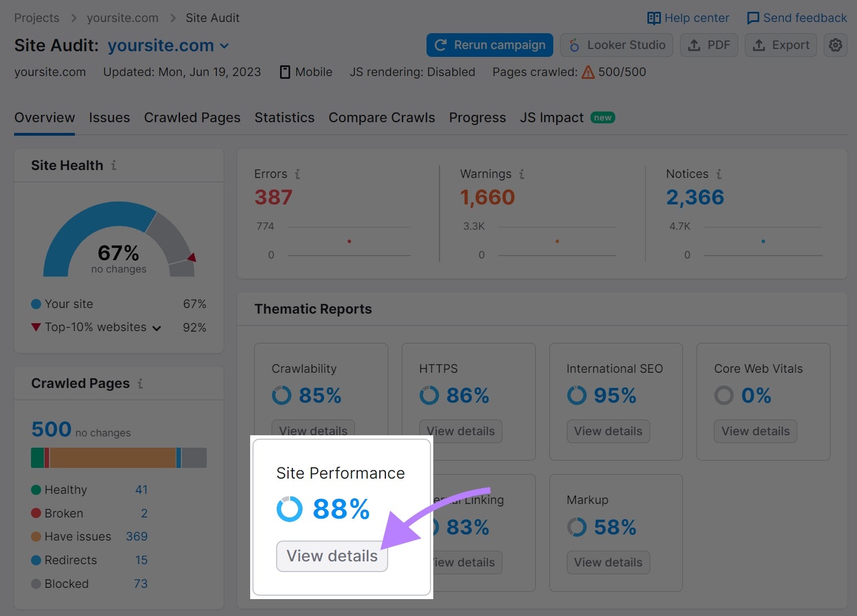Screen dimensions: 857x616
Task: Open the JS Impact tab
Action: coord(551,118)
